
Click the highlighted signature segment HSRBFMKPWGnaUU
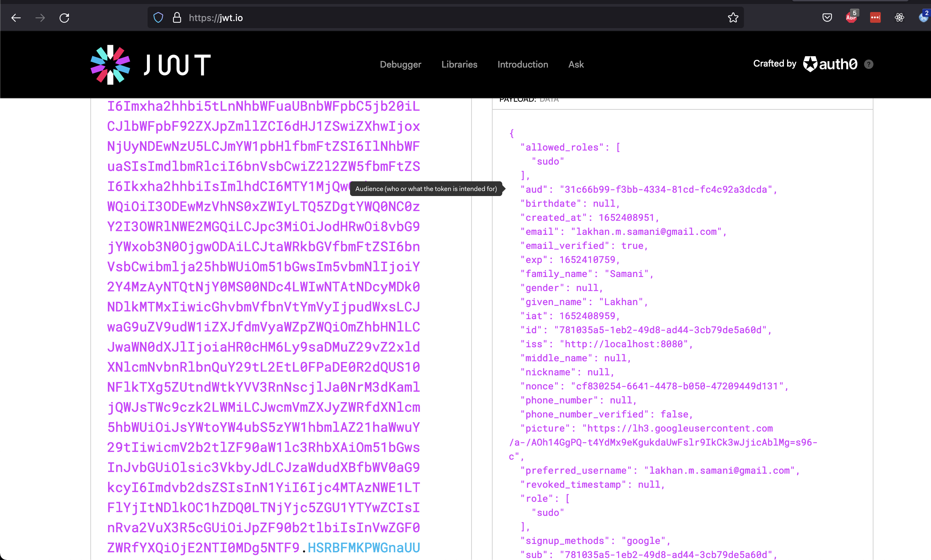click(363, 548)
